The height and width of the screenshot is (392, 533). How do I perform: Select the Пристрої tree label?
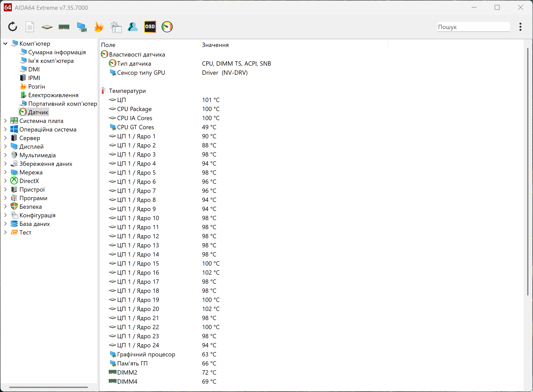(x=32, y=190)
